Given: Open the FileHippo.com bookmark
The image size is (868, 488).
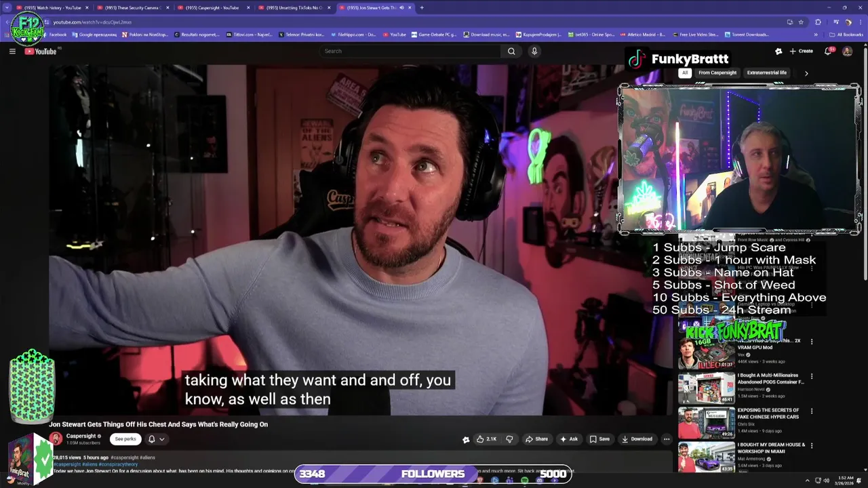Looking at the screenshot, I should click(354, 35).
